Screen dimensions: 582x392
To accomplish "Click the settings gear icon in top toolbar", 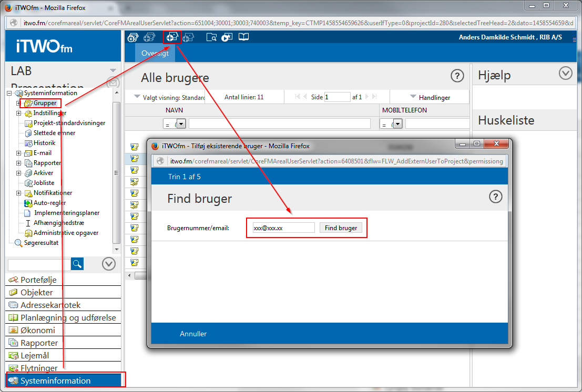I will 132,37.
